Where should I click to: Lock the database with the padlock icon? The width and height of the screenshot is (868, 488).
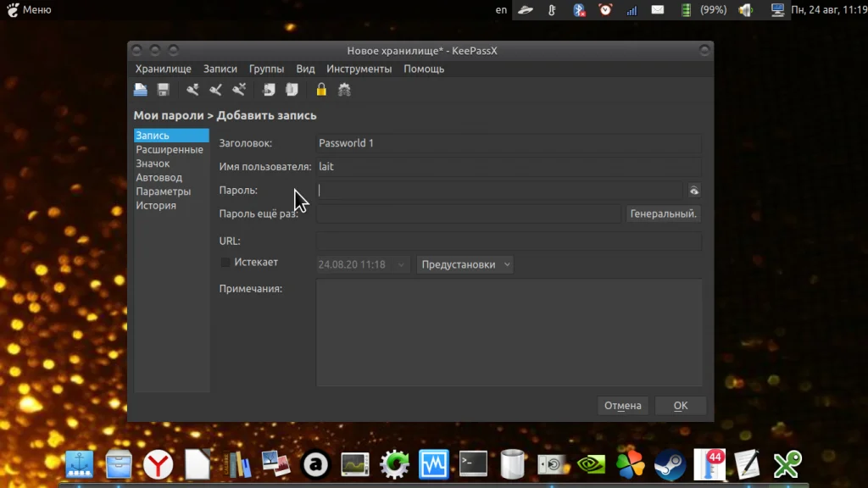pyautogui.click(x=321, y=90)
